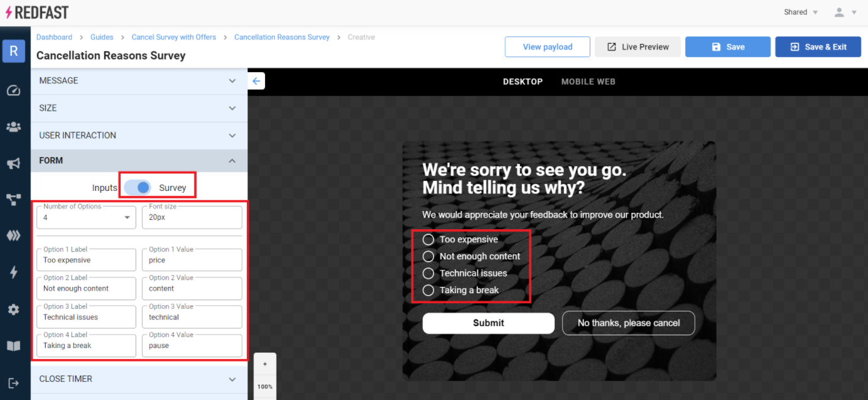The height and width of the screenshot is (400, 868).
Task: Click 'No thanks, please cancel' button
Action: [x=629, y=323]
